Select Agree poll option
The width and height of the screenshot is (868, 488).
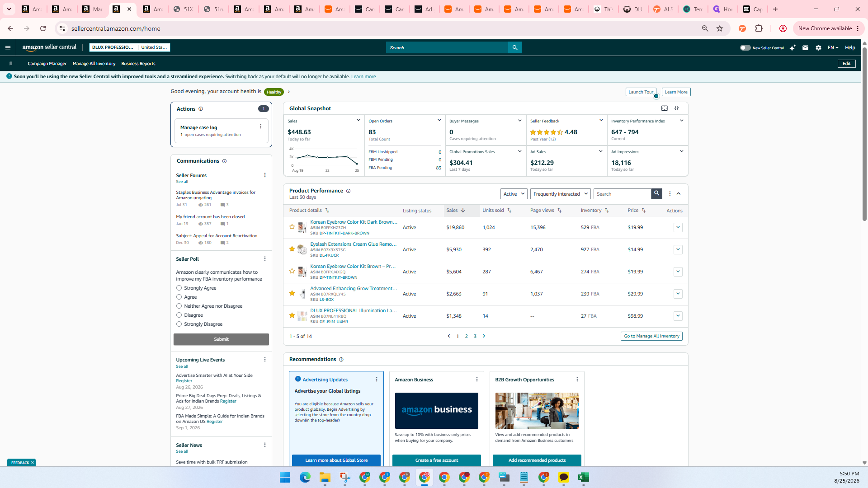coord(179,297)
